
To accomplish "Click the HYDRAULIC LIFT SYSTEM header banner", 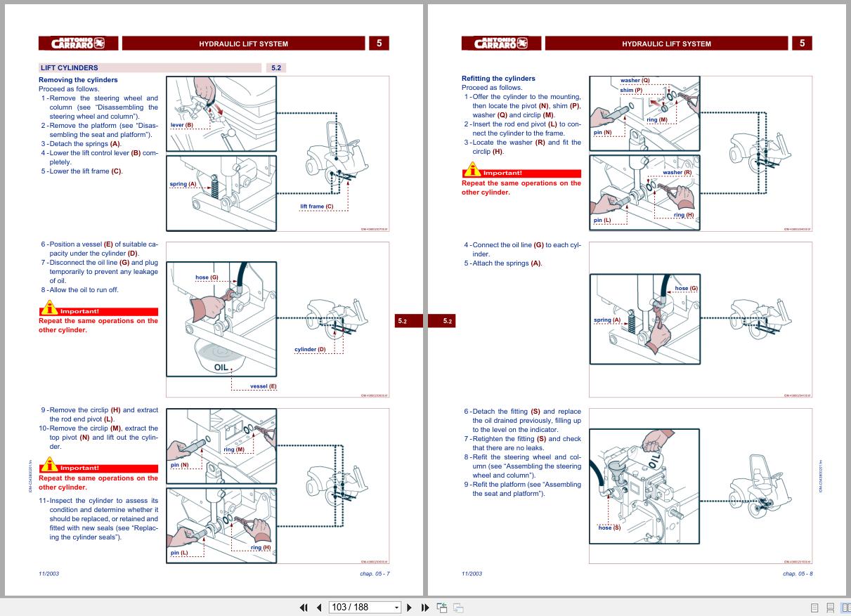I will point(243,43).
